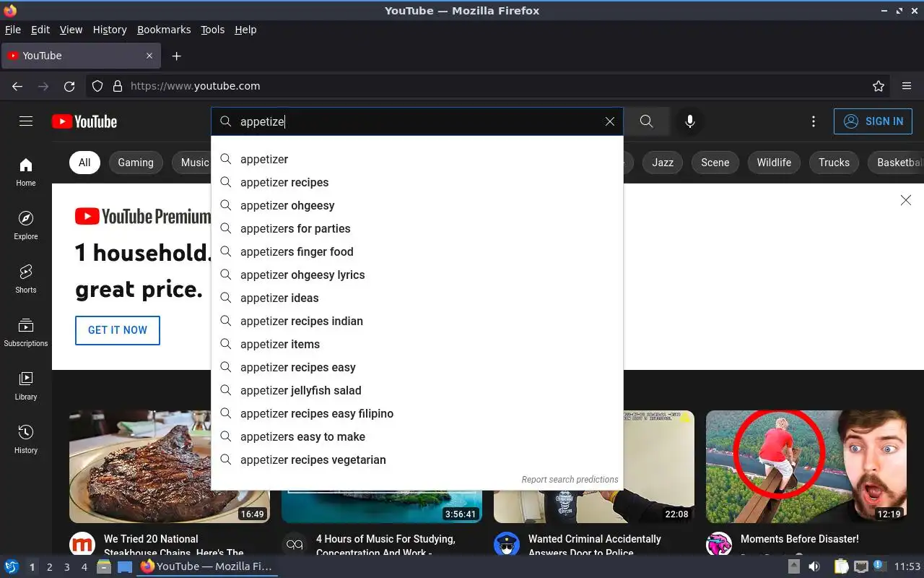Open volume control in system tray
This screenshot has width=924, height=578.
pos(814,566)
